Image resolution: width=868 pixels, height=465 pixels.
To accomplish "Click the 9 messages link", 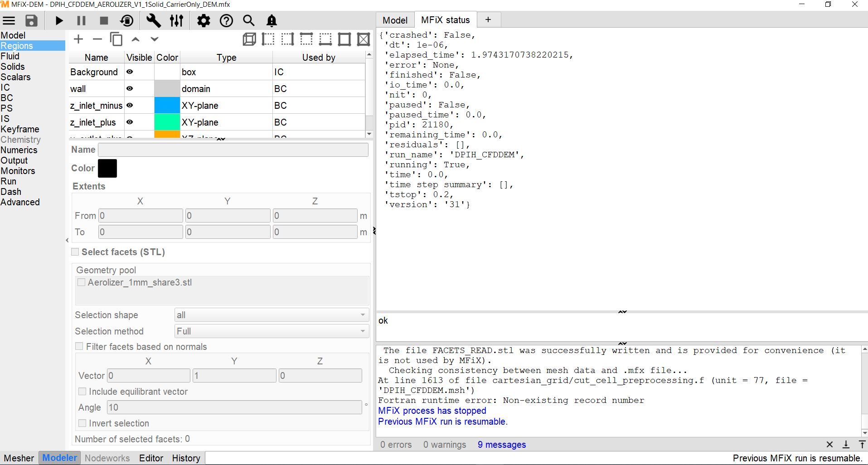I will click(x=502, y=445).
